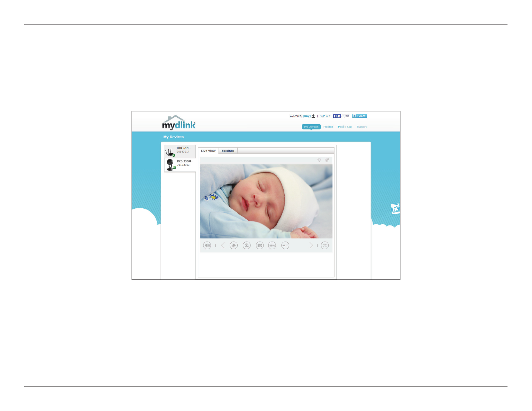
Task: Enter full screen video mode
Action: pos(325,246)
